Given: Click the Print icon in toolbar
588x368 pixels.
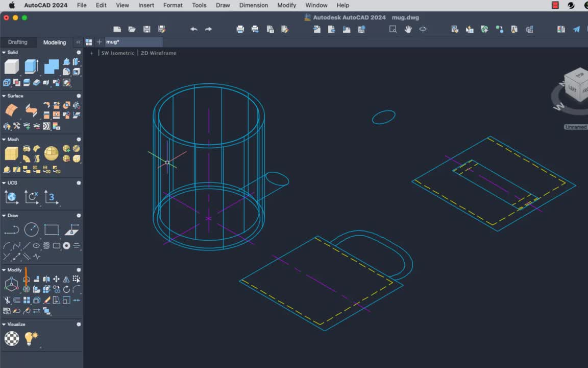Looking at the screenshot, I should click(x=240, y=29).
